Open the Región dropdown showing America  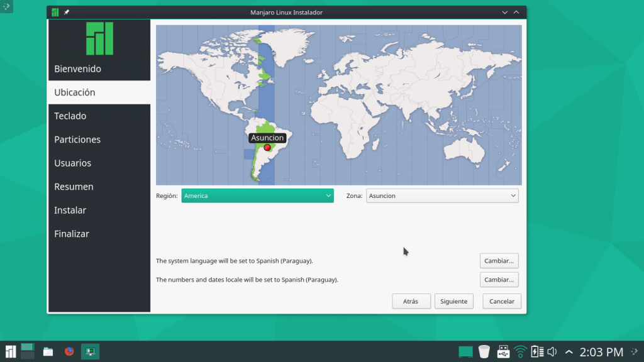[x=257, y=196]
